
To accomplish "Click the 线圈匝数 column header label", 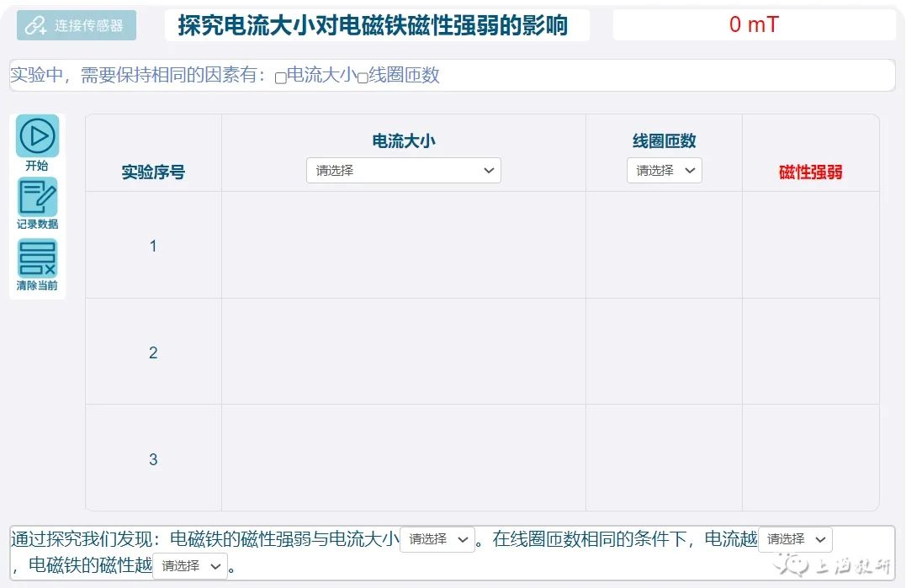I will [x=664, y=141].
